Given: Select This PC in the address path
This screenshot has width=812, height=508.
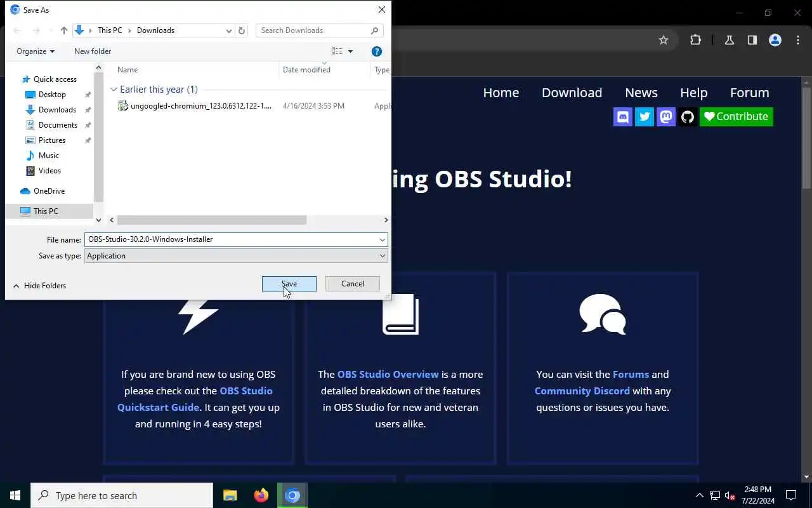Looking at the screenshot, I should 110,30.
